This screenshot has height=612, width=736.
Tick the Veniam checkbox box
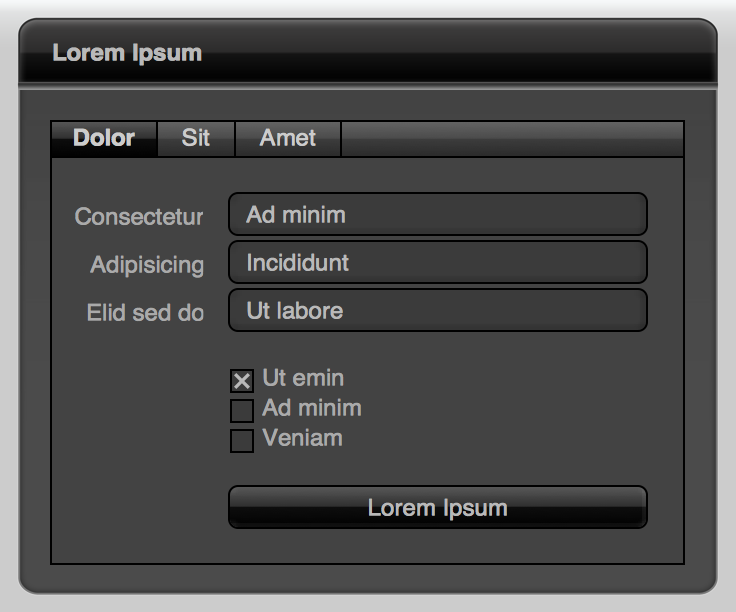click(x=242, y=441)
